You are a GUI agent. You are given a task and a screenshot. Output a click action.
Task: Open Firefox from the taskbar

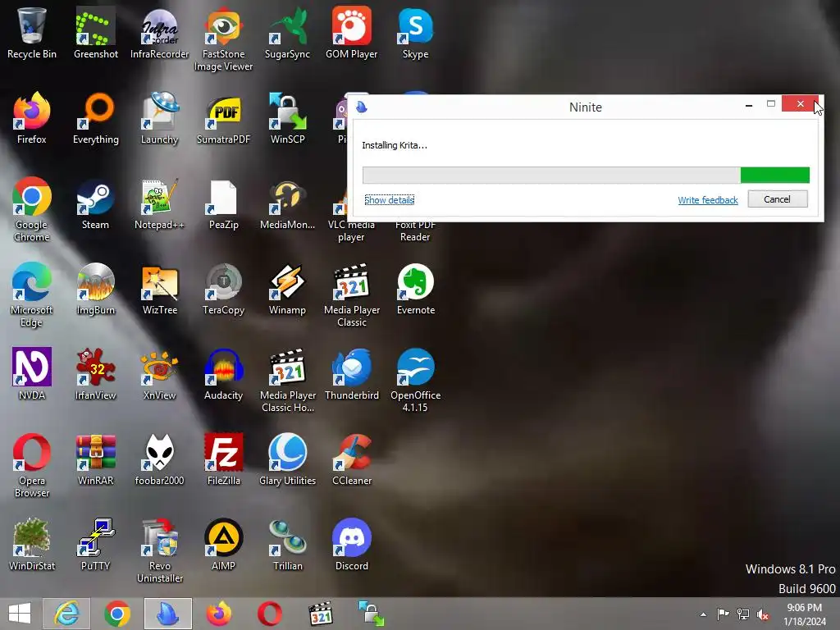[219, 614]
